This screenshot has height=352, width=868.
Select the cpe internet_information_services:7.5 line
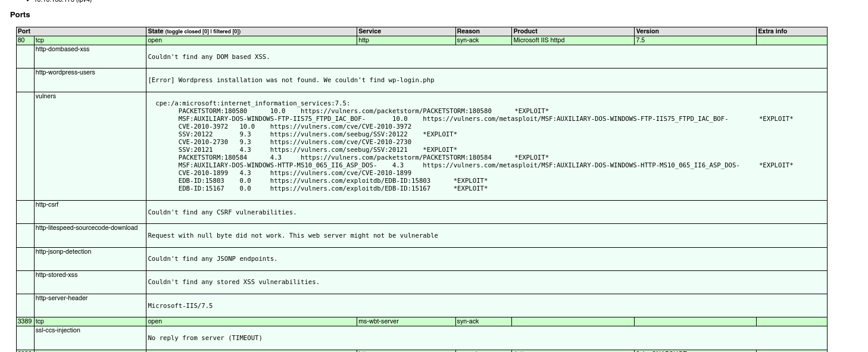pos(253,104)
